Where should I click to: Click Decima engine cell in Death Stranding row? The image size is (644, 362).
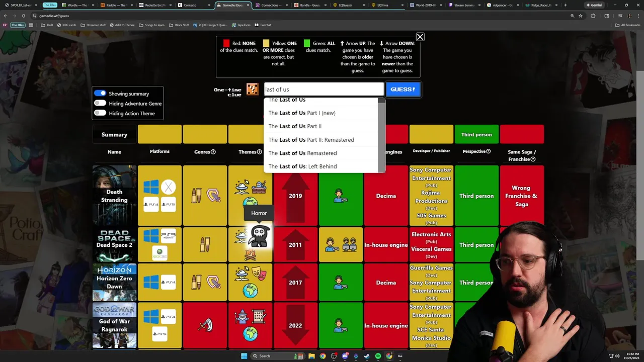pos(386,196)
